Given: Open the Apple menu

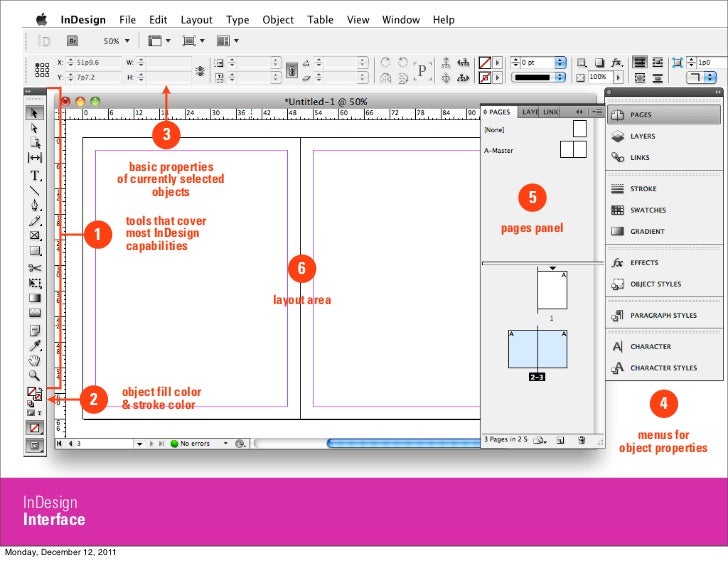Looking at the screenshot, I should tap(42, 20).
